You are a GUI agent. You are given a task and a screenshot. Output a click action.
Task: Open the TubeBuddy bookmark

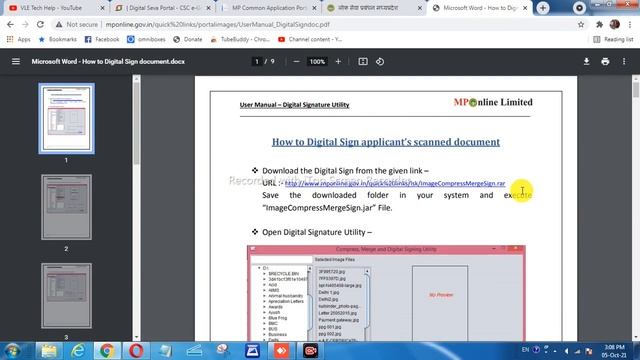click(240, 39)
